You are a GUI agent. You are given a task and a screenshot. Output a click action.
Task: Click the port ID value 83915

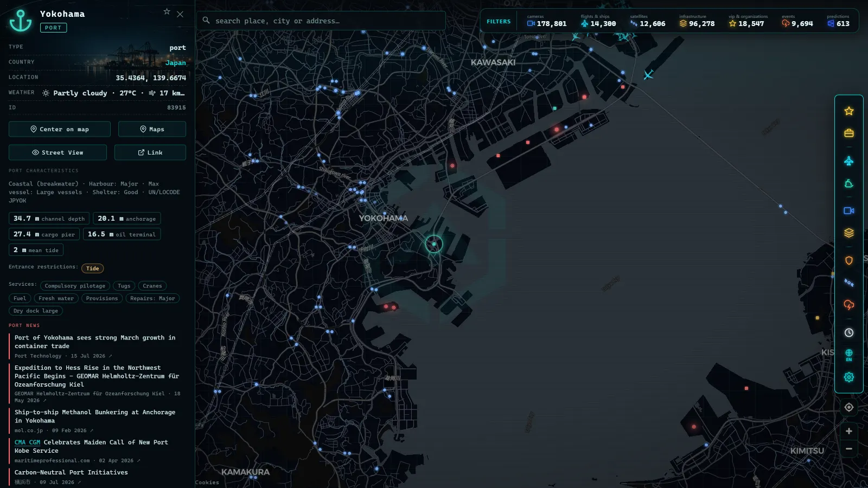[x=176, y=108]
